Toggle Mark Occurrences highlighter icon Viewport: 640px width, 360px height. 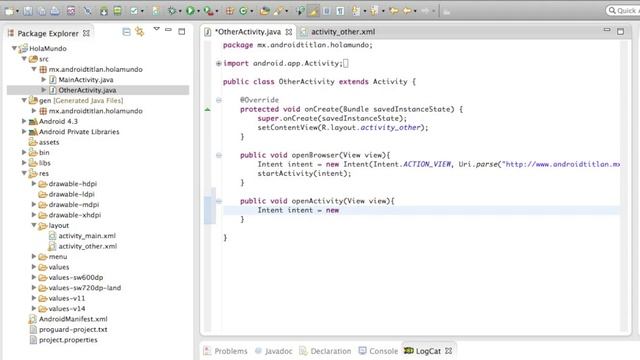click(313, 11)
